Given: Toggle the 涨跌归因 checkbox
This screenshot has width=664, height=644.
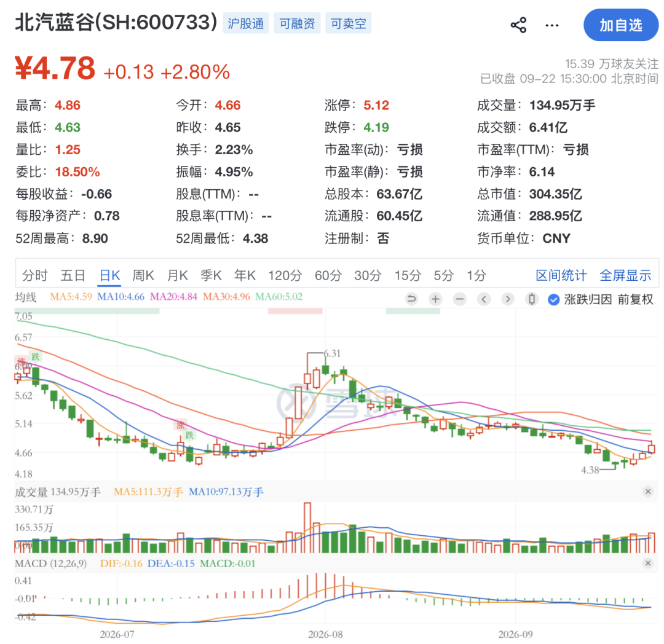Looking at the screenshot, I should [x=553, y=300].
